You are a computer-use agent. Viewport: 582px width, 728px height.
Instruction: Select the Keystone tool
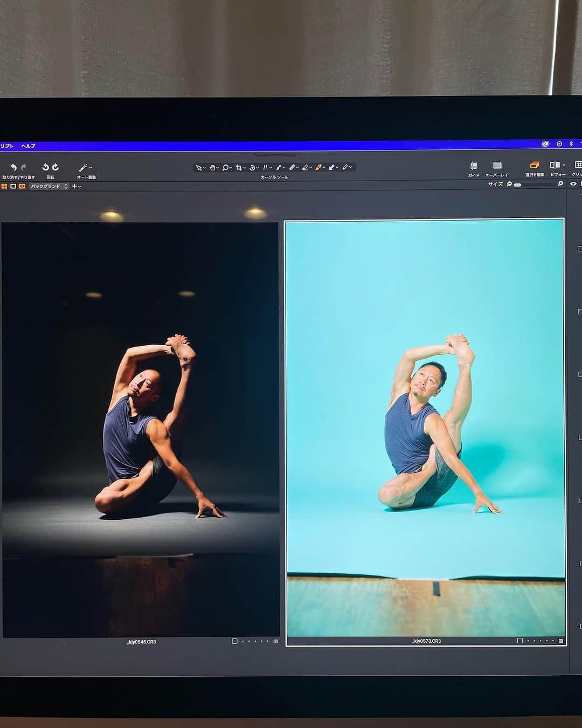[265, 168]
